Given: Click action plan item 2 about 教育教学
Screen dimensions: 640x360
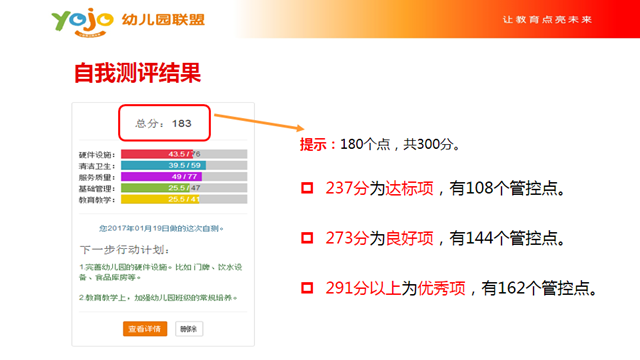Looking at the screenshot, I should click(158, 298).
